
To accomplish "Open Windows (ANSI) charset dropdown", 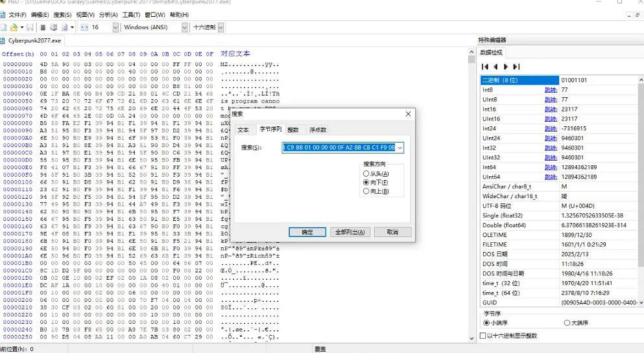I will tap(185, 27).
